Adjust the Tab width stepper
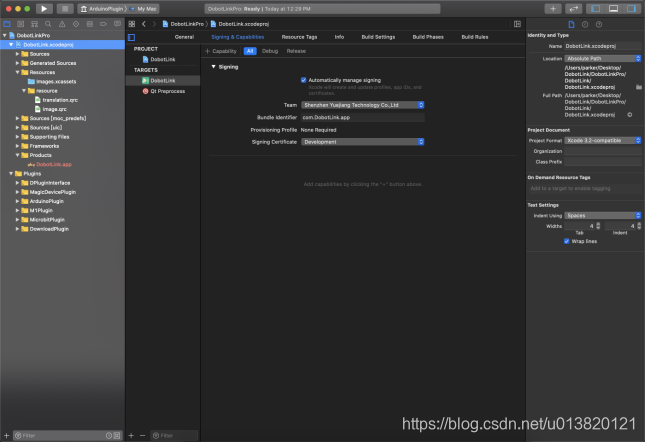Viewport: 645px width, 443px height. pos(598,226)
